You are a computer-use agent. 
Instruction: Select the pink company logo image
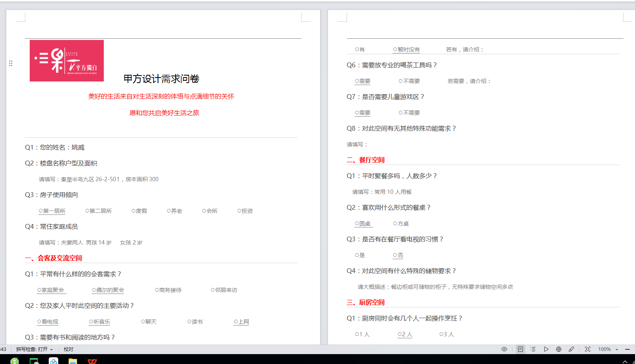67,61
